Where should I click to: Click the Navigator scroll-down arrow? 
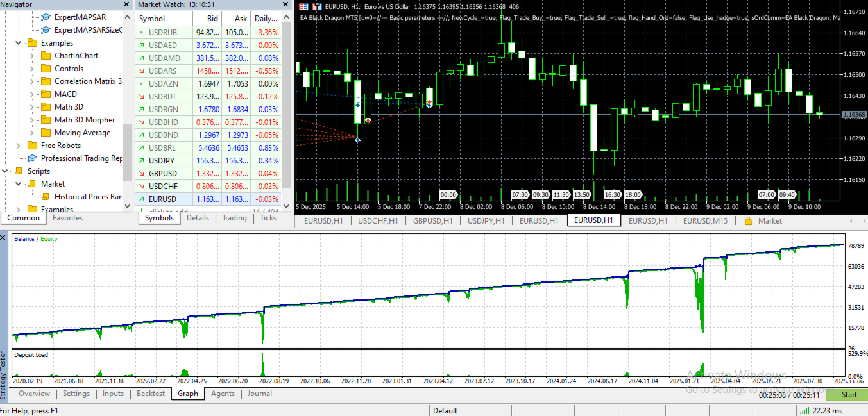[127, 206]
